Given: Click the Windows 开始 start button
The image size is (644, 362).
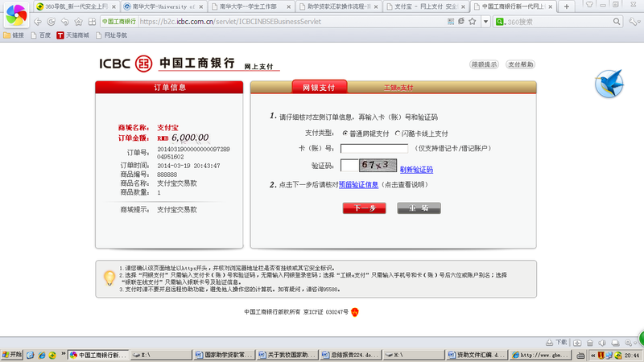Looking at the screenshot, I should [x=11, y=355].
